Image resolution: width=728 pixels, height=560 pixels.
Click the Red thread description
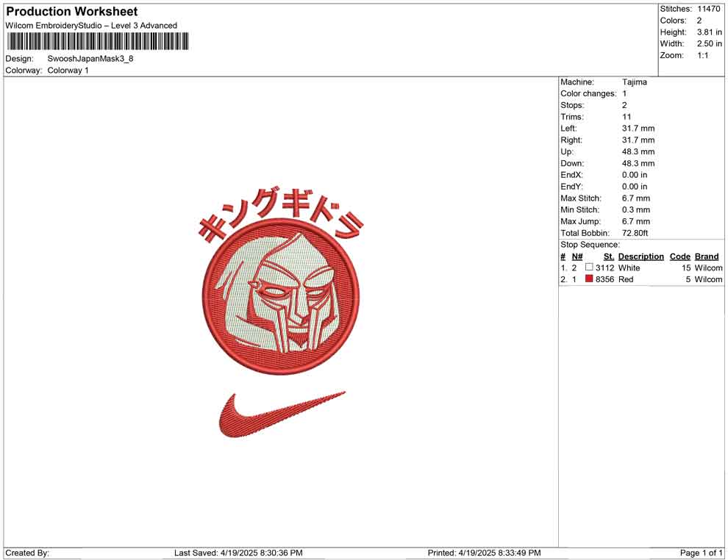[626, 280]
